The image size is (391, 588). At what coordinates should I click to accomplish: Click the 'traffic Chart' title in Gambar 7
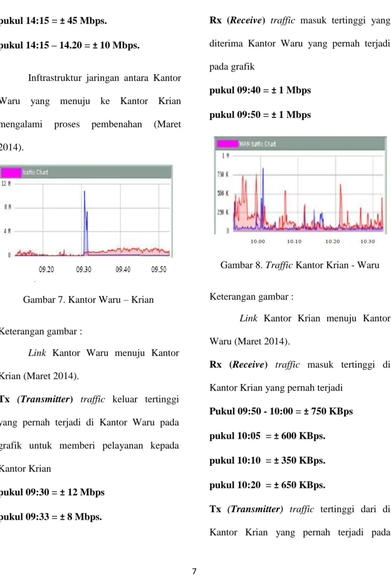[35, 172]
